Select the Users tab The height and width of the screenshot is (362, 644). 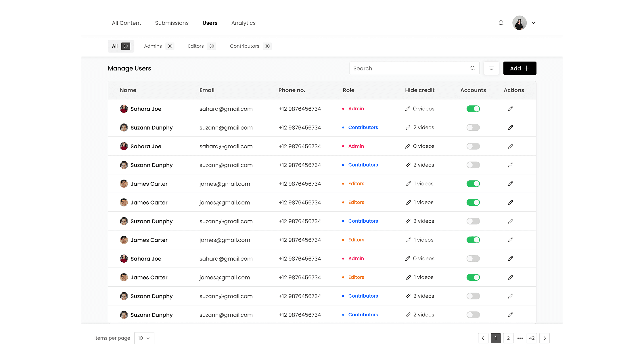tap(210, 23)
